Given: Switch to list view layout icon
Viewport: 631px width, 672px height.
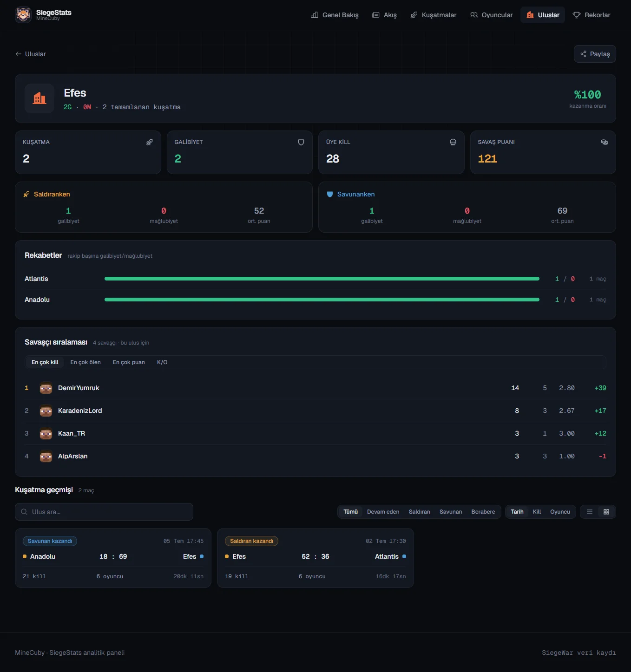Looking at the screenshot, I should pos(590,512).
